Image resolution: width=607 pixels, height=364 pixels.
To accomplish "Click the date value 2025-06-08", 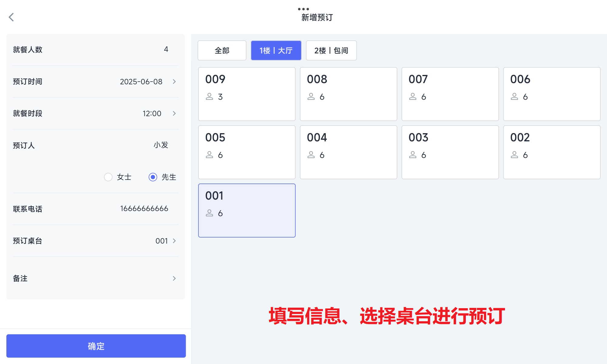I will 141,82.
